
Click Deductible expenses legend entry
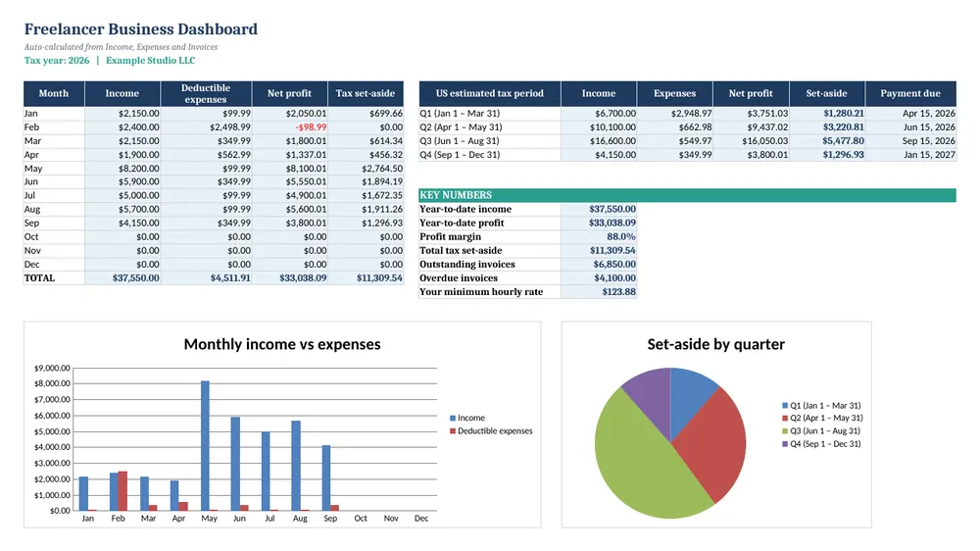(x=491, y=431)
